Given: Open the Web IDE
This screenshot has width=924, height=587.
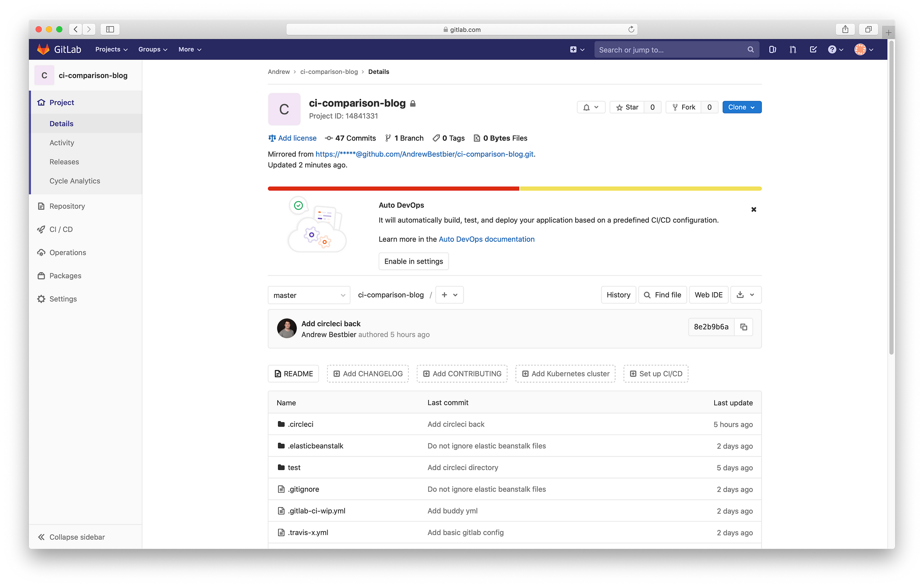Looking at the screenshot, I should pyautogui.click(x=708, y=295).
